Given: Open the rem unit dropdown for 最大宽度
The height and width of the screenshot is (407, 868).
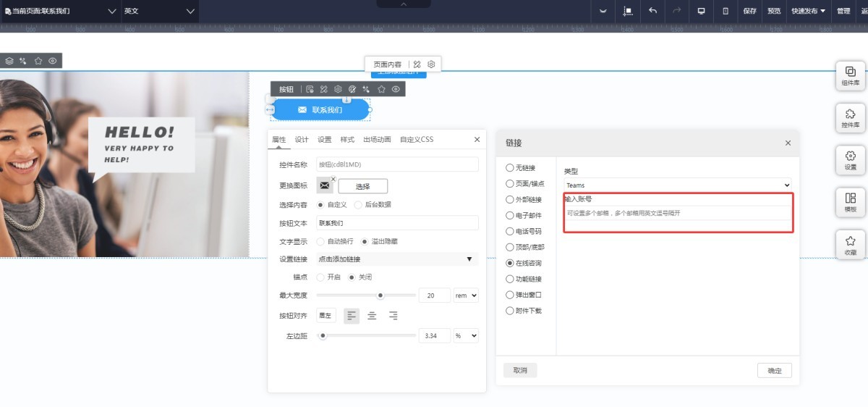Looking at the screenshot, I should click(465, 295).
